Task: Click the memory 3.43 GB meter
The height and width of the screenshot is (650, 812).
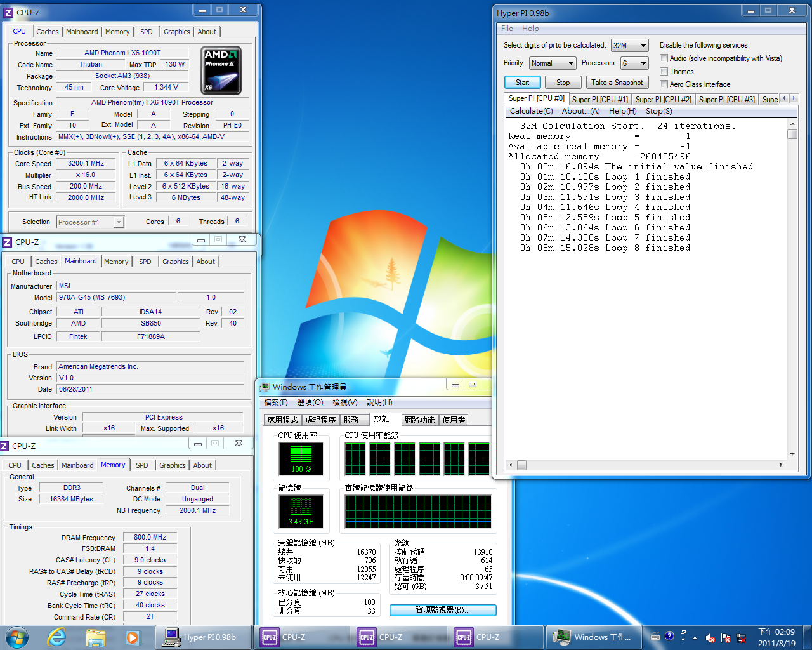Action: [301, 512]
